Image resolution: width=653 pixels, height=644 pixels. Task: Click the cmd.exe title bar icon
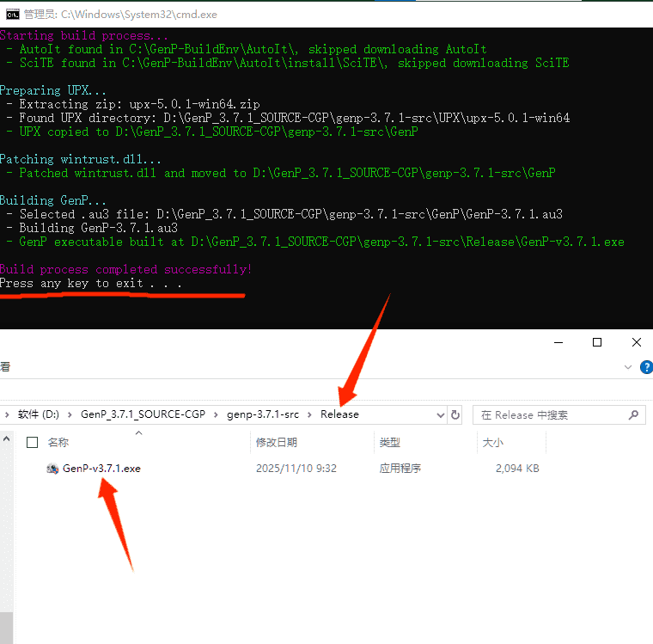pos(13,15)
